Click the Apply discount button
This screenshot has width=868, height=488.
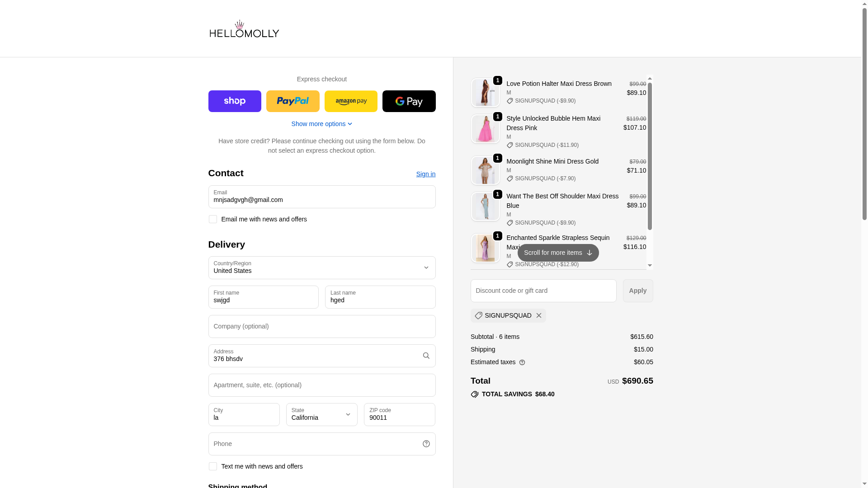(x=637, y=291)
